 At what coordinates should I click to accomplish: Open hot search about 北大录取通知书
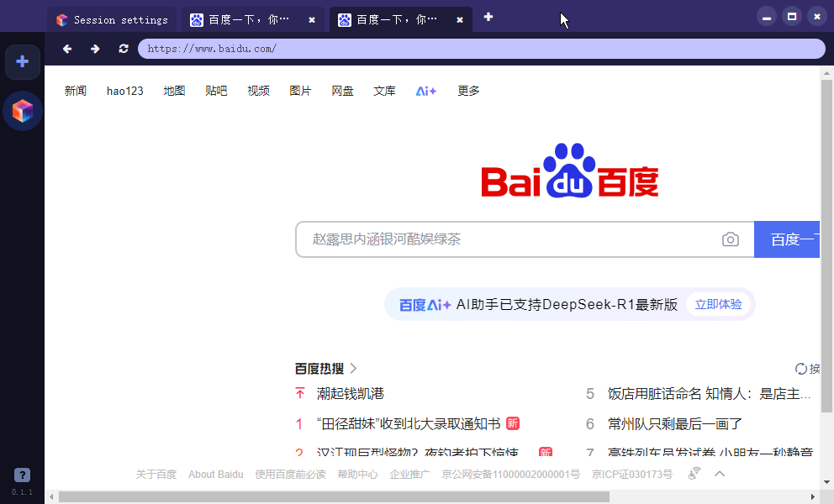coord(409,423)
